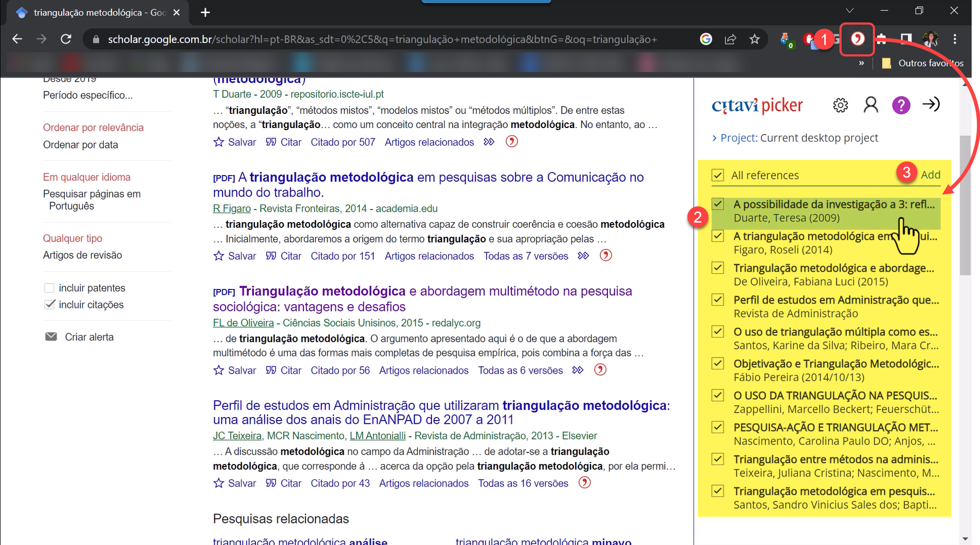This screenshot has width=980, height=545.
Task: Expand the hidden bookmarks overflow chevron
Action: 861,63
